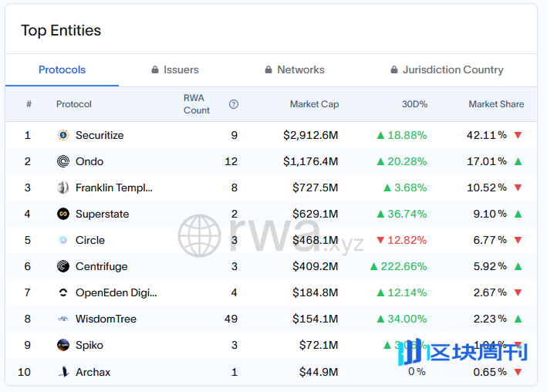Click Circle market share down arrow
The height and width of the screenshot is (392, 547).
(x=518, y=240)
